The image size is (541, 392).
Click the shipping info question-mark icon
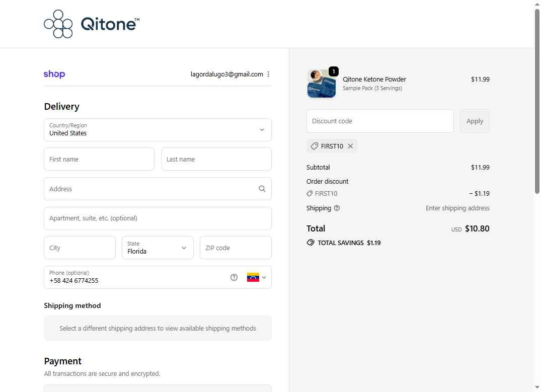pyautogui.click(x=337, y=208)
